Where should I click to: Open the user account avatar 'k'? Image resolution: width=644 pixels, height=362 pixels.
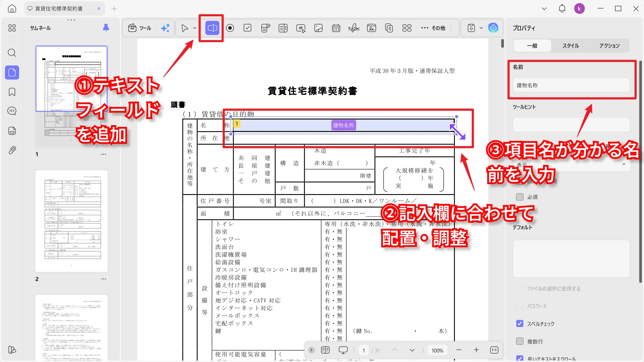point(579,8)
